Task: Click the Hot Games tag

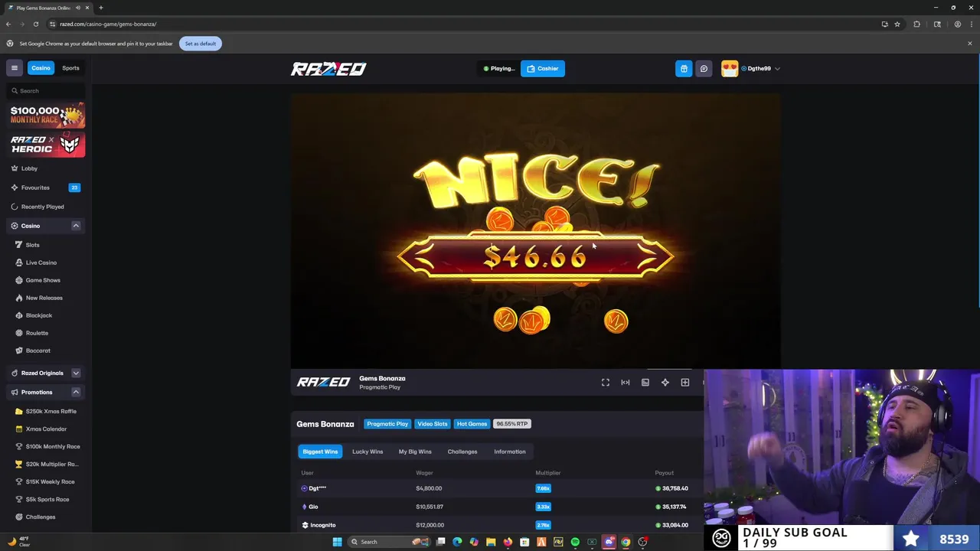Action: click(x=472, y=424)
